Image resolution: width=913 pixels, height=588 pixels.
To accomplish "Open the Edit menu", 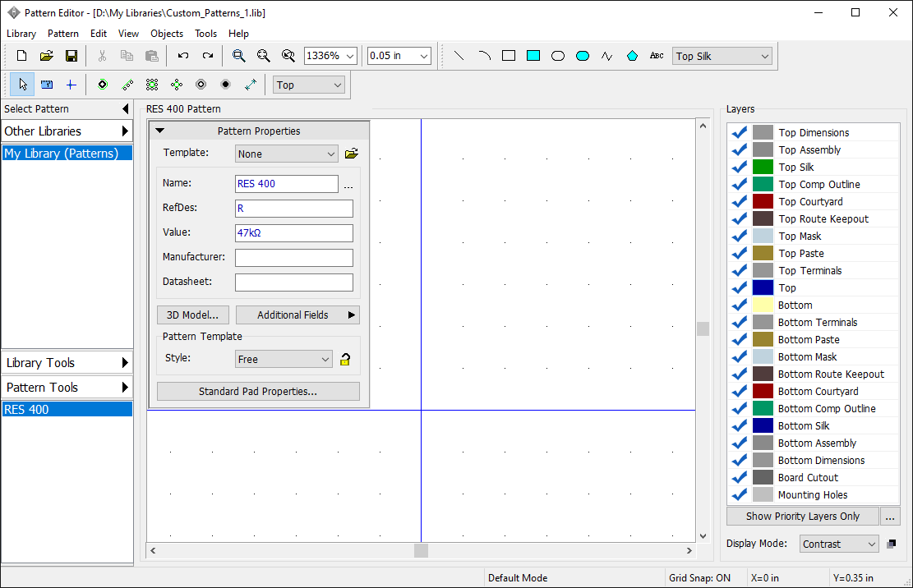I will coord(99,34).
